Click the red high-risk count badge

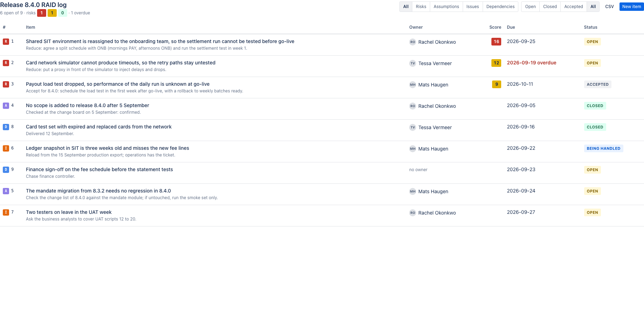pyautogui.click(x=42, y=13)
